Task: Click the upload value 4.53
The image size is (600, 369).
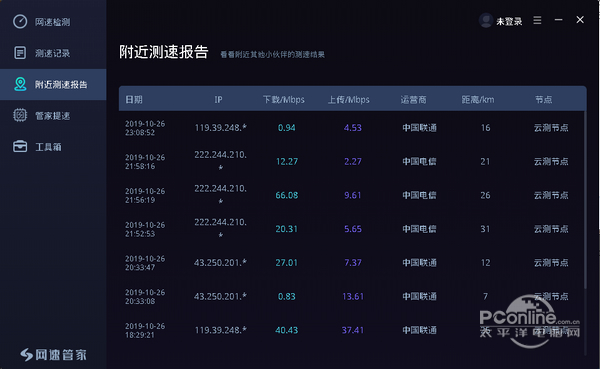Action: click(x=352, y=128)
